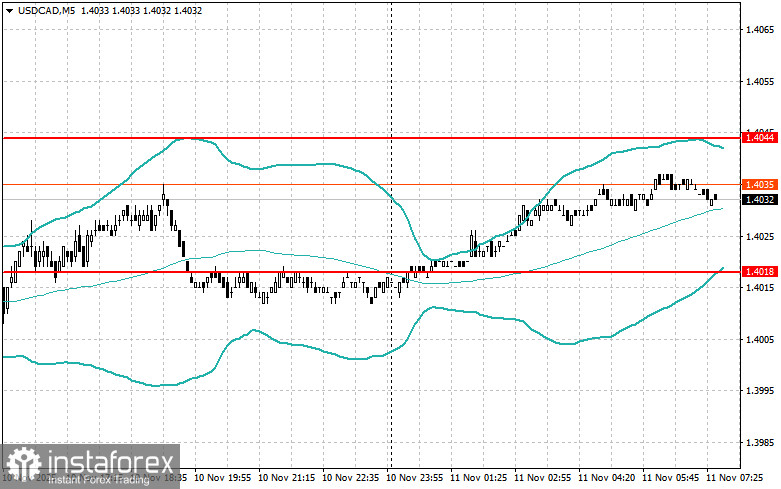Click the 1.4065 price axis value
Screen dimensions: 781x489
[760, 29]
